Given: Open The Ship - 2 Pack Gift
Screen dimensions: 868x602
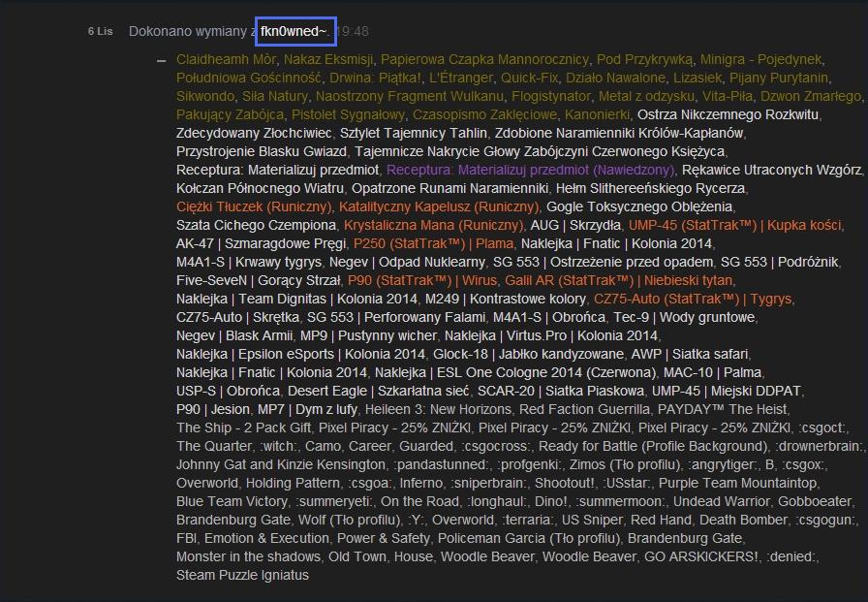Looking at the screenshot, I should pyautogui.click(x=243, y=427).
